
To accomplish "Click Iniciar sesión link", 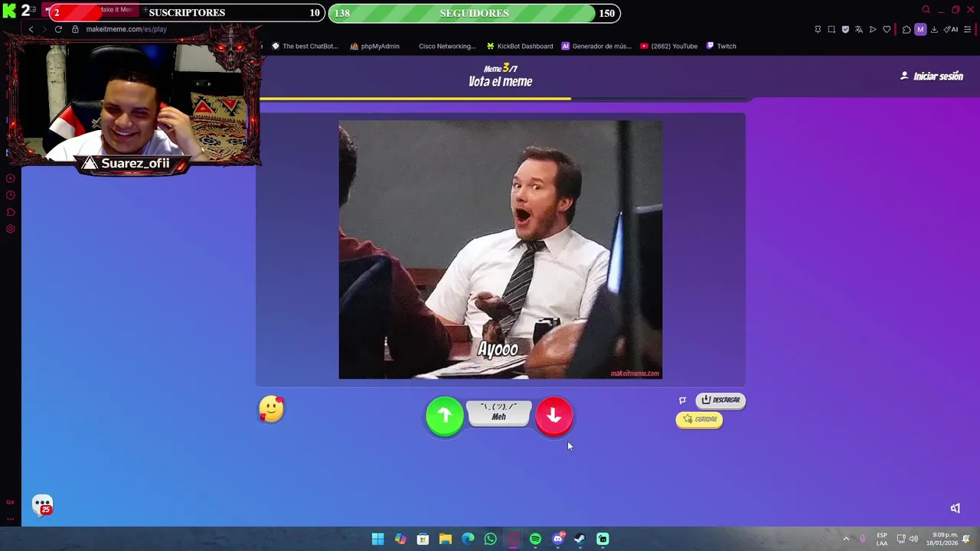I will click(932, 77).
